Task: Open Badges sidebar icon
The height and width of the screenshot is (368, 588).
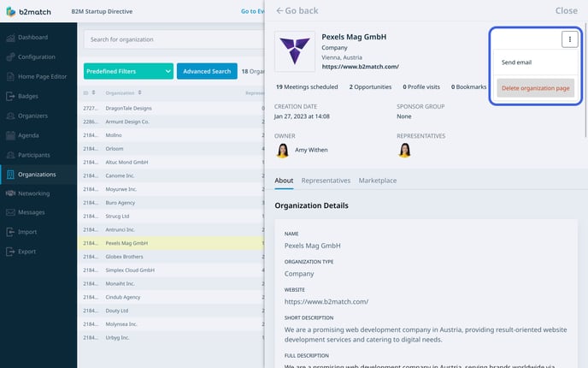Action: click(x=10, y=96)
